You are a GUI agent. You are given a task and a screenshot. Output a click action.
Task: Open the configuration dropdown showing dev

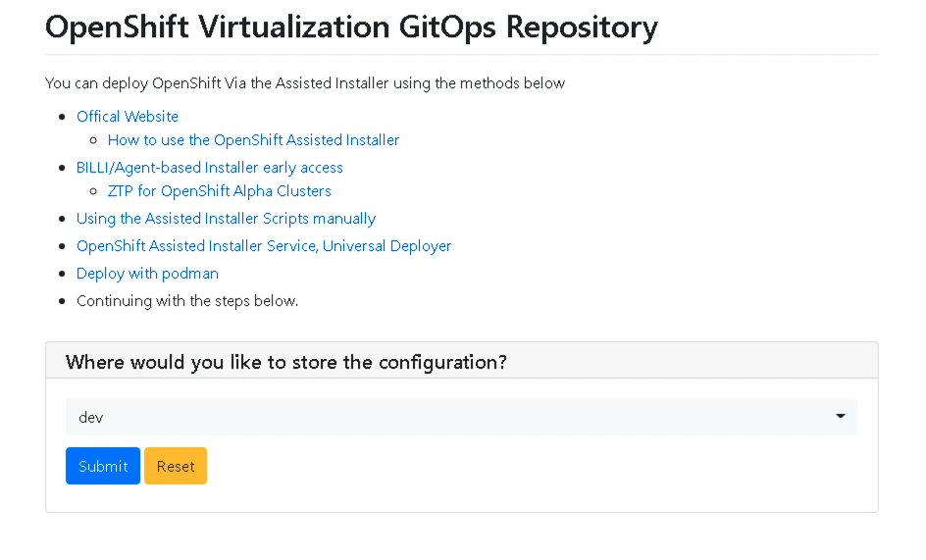pos(461,417)
